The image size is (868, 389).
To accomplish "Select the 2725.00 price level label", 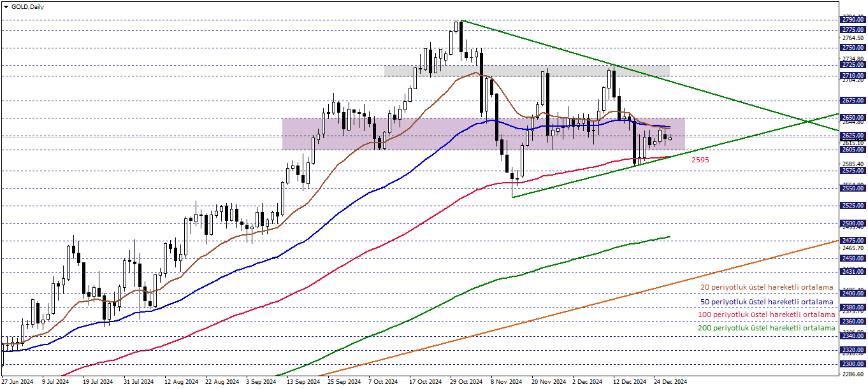I will click(x=853, y=64).
